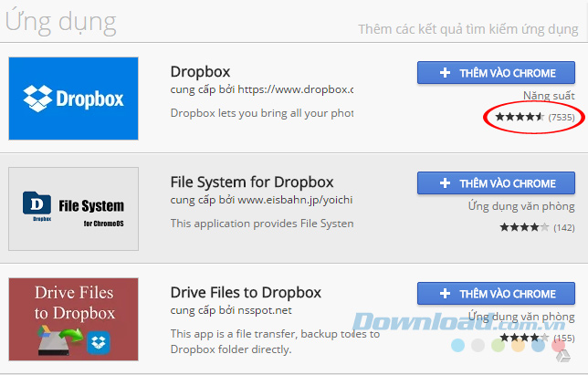Add File System for Dropbox to Chrome
The width and height of the screenshot is (588, 375).
[x=496, y=183]
